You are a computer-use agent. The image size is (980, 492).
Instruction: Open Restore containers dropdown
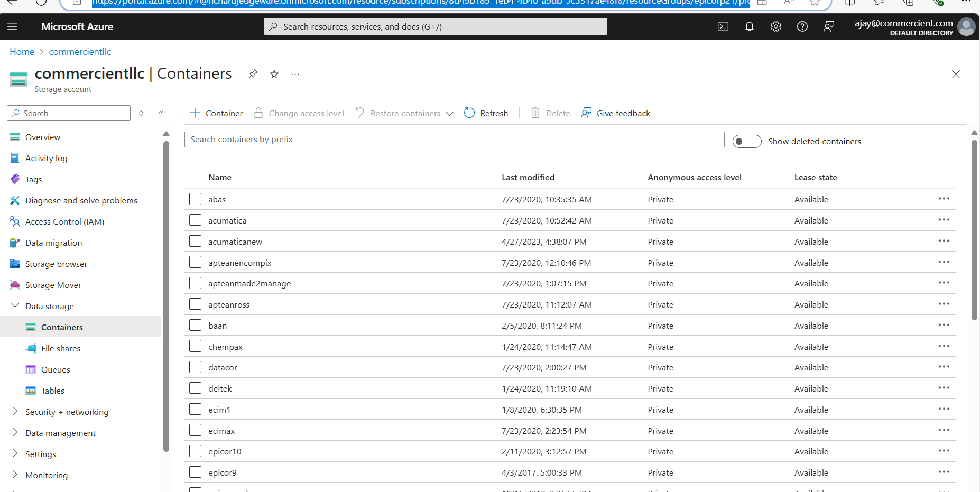tap(404, 113)
